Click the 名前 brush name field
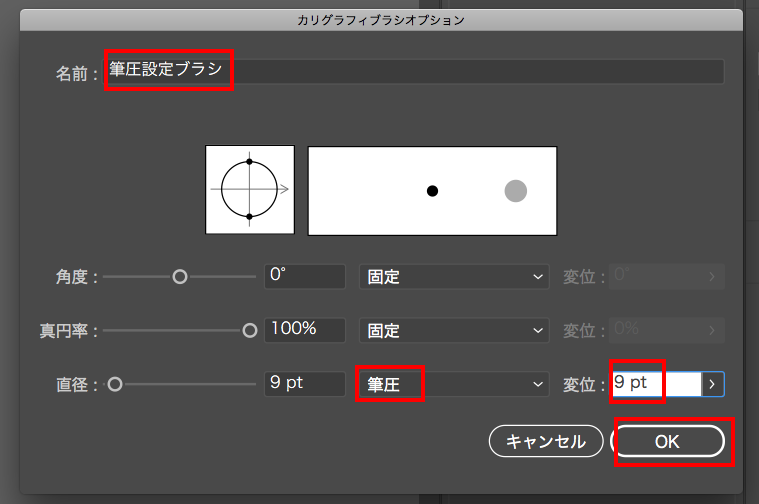 (x=414, y=71)
